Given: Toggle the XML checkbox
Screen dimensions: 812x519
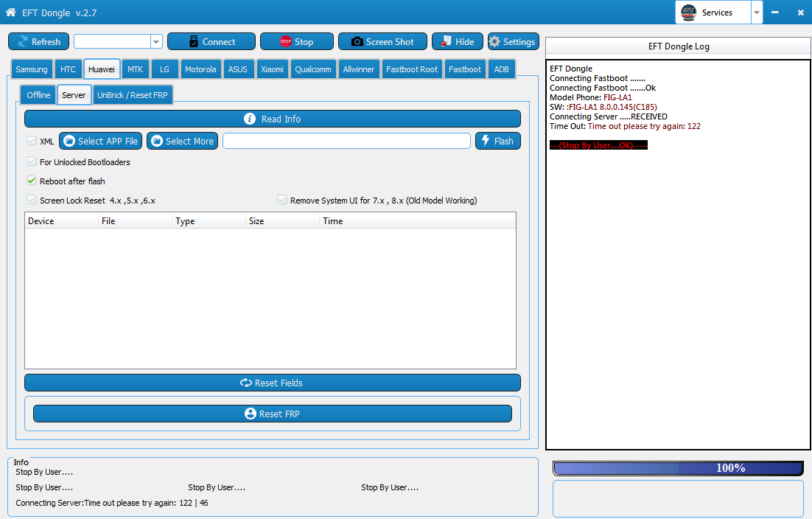Looking at the screenshot, I should 32,141.
